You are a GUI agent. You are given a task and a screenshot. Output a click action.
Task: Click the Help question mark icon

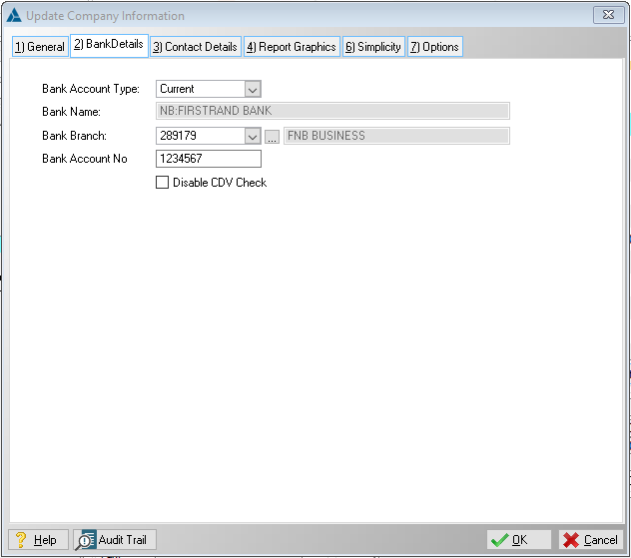(19, 540)
